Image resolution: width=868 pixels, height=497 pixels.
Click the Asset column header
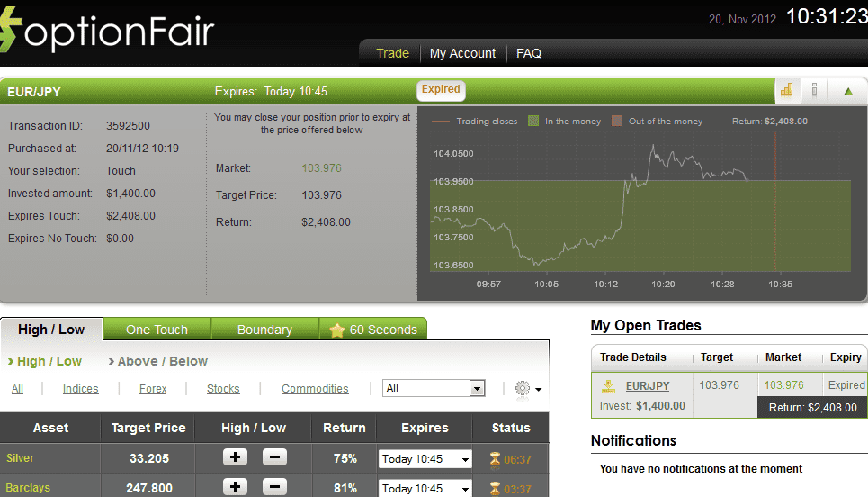point(50,428)
